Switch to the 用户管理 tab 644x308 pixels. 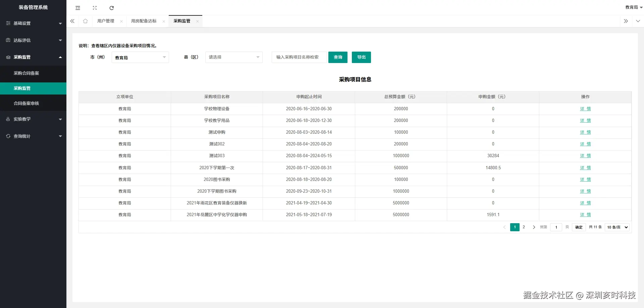[x=106, y=21]
